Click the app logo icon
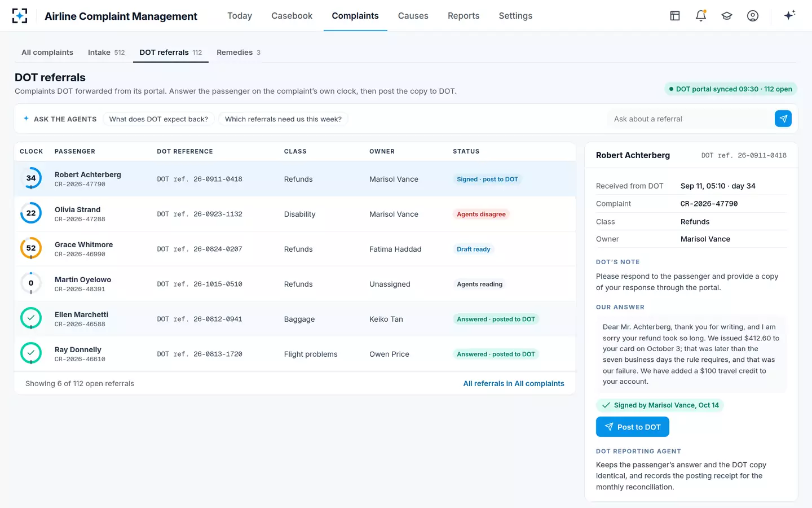Viewport: 812px width, 508px height. click(20, 16)
